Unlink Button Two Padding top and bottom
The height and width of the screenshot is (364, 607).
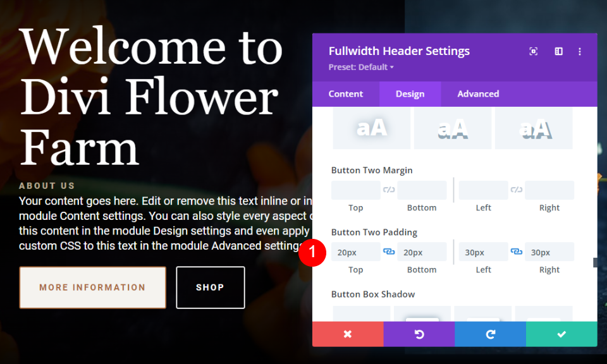pyautogui.click(x=389, y=252)
